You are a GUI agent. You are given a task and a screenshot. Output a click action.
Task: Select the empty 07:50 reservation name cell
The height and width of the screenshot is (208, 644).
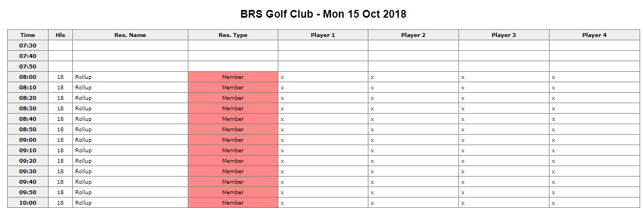(130, 66)
